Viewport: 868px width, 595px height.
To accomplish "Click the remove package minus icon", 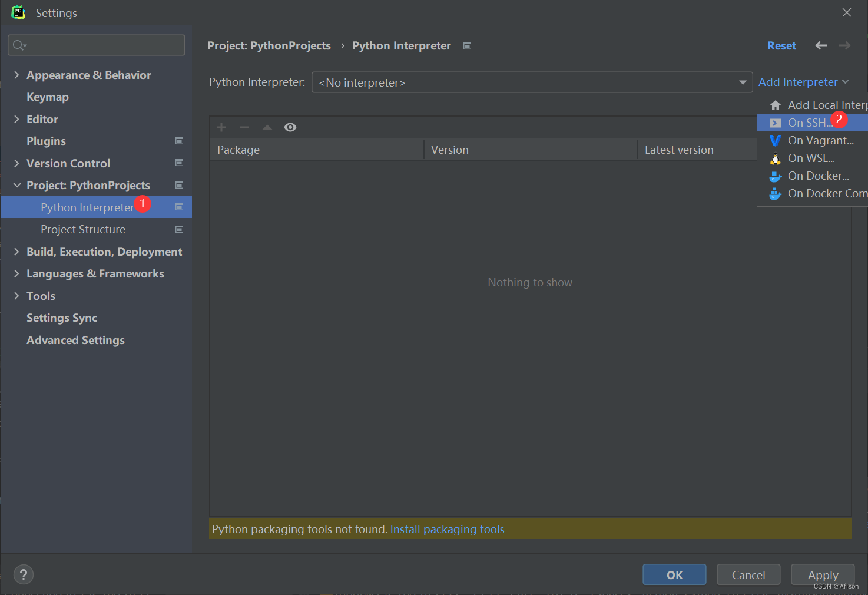I will pyautogui.click(x=244, y=127).
